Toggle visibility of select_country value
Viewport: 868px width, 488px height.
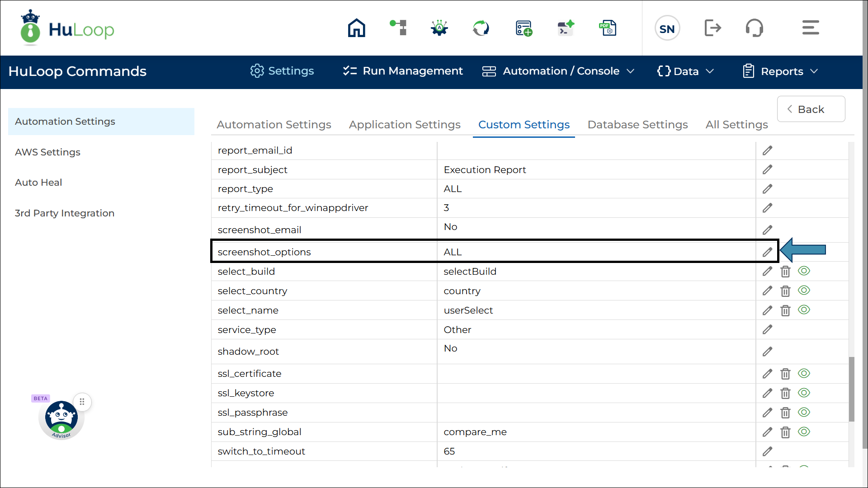(804, 291)
